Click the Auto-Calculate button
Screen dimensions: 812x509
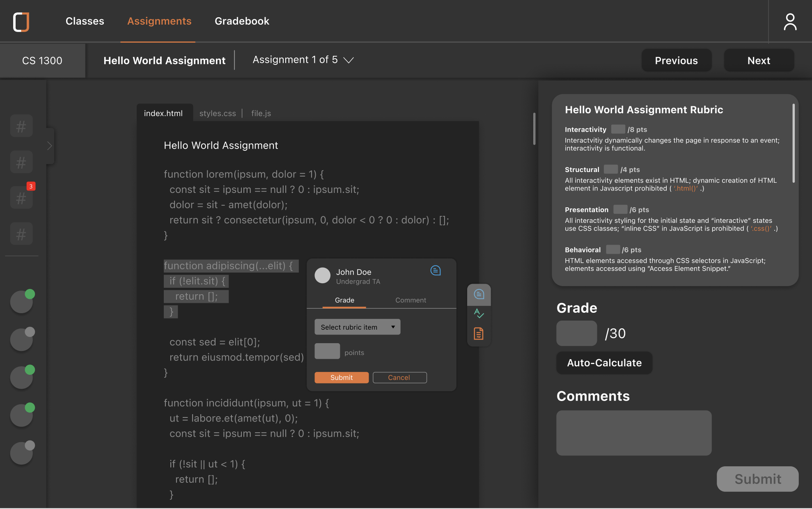tap(604, 363)
